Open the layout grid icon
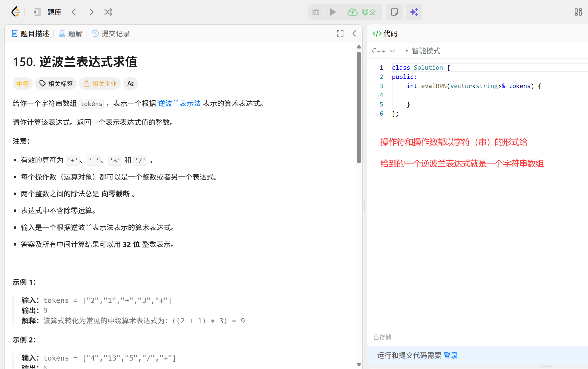588x369 pixels. (x=578, y=12)
